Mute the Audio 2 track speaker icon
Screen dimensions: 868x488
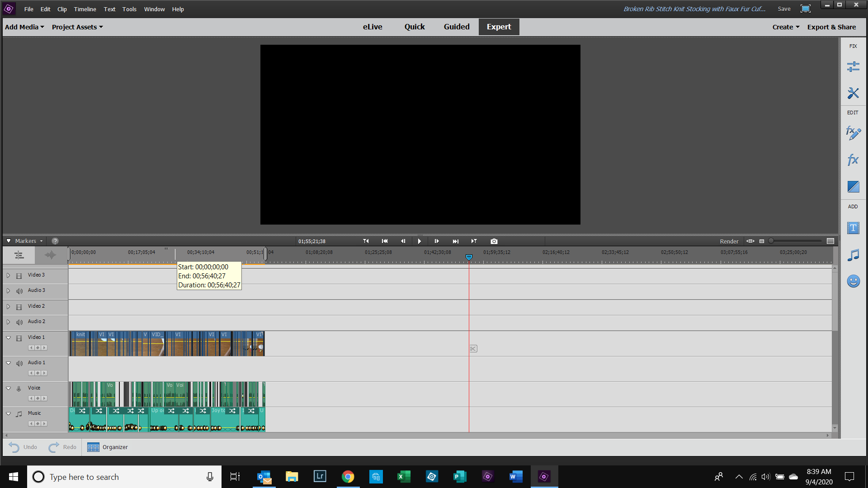coord(19,322)
